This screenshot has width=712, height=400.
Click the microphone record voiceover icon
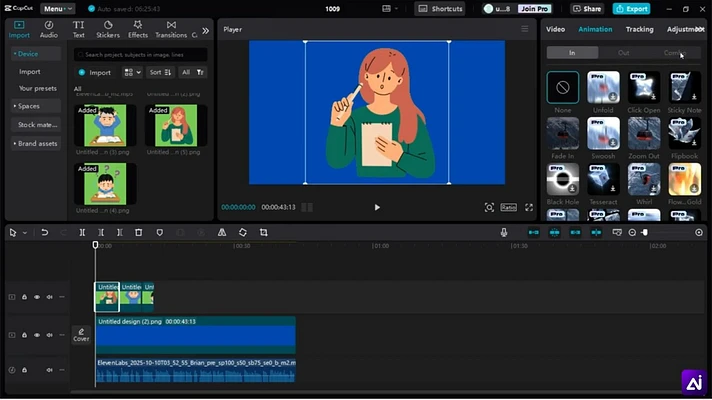pos(504,232)
